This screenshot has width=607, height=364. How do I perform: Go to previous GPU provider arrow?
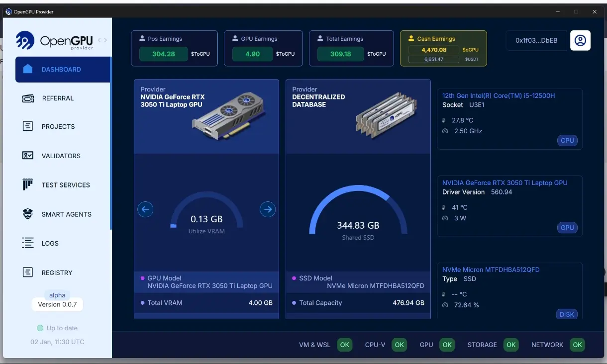coord(145,209)
